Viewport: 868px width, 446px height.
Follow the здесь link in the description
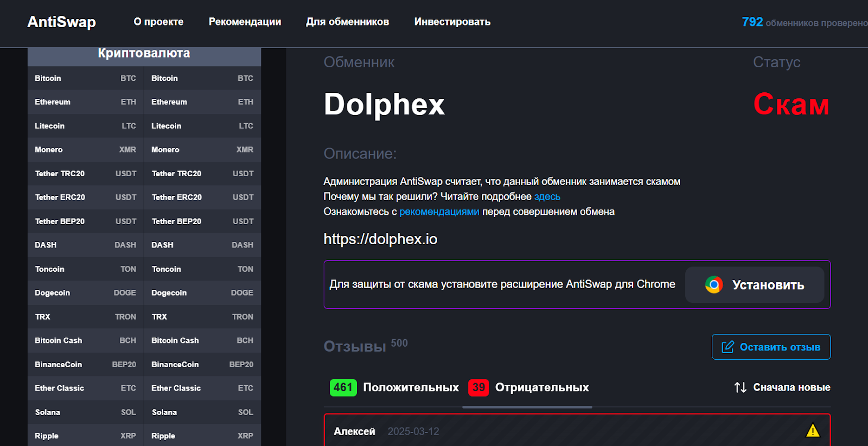(x=547, y=196)
